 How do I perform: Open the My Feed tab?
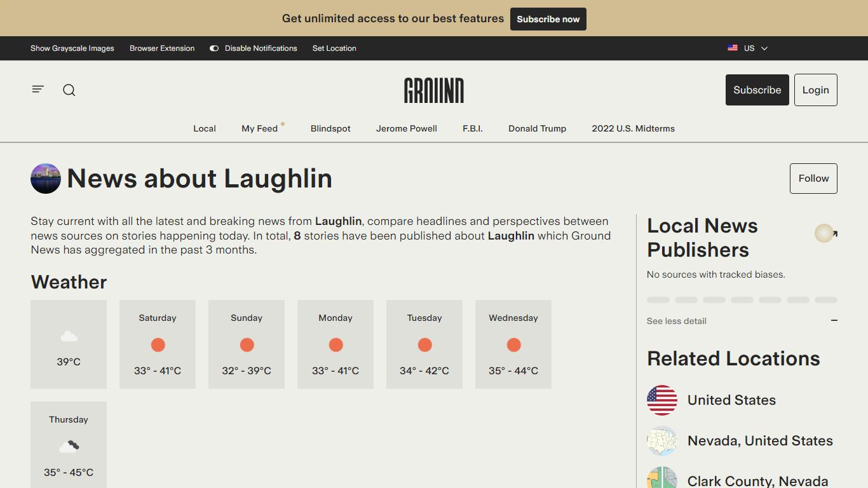[260, 128]
